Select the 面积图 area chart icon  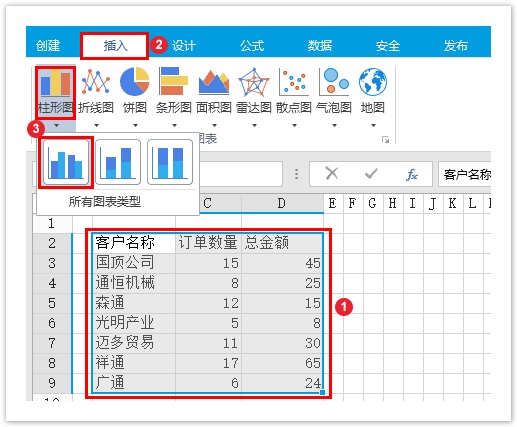tap(214, 82)
